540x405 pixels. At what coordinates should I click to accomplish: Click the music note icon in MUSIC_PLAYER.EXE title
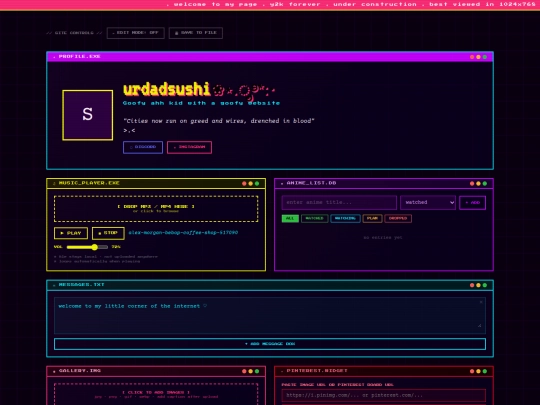click(54, 183)
